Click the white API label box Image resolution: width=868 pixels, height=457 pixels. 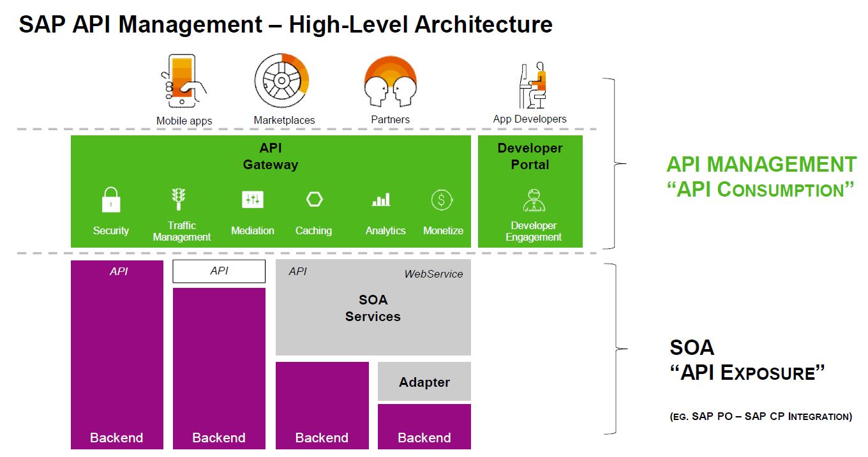(x=218, y=271)
